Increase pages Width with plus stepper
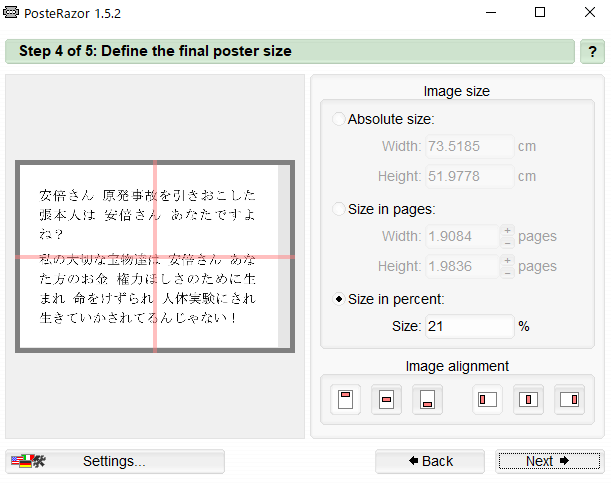 pos(507,230)
